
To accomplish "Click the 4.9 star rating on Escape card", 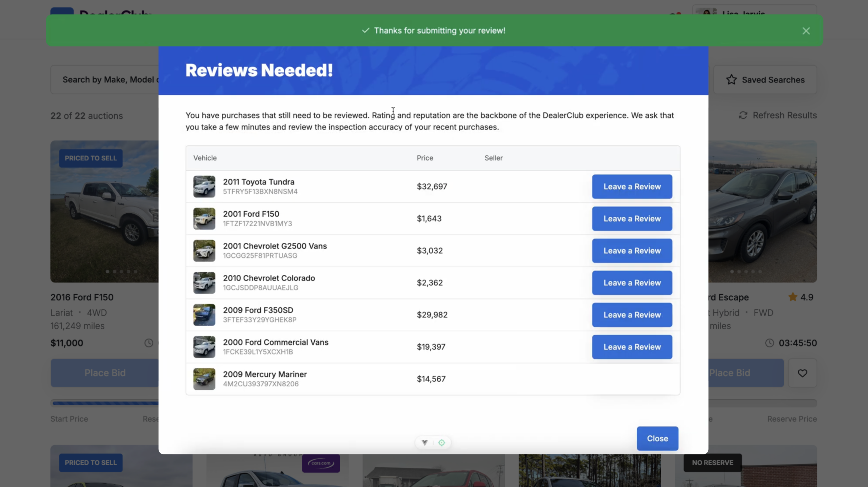I will (801, 297).
